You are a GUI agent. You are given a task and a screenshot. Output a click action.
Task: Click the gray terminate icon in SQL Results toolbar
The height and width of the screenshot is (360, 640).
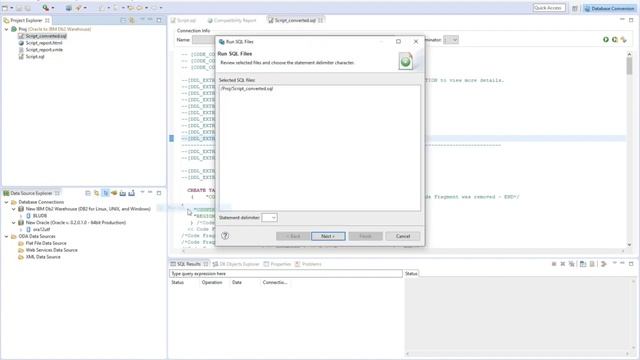pyautogui.click(x=554, y=264)
